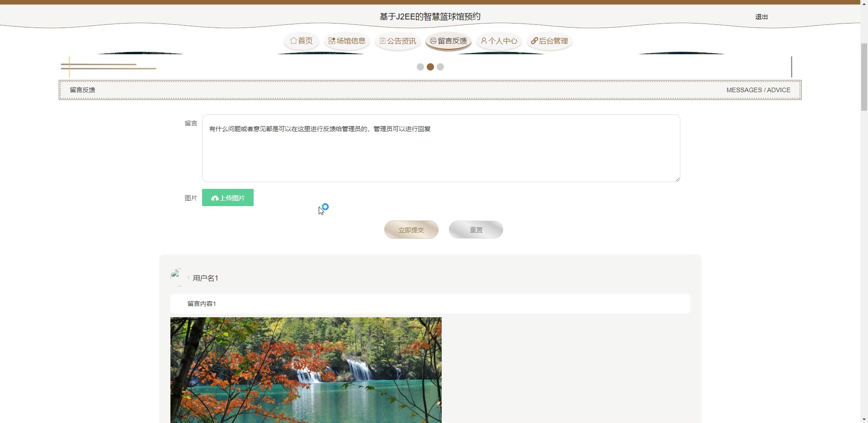Viewport: 868px width, 423px height.
Task: Click the 退出 logout link
Action: point(761,17)
